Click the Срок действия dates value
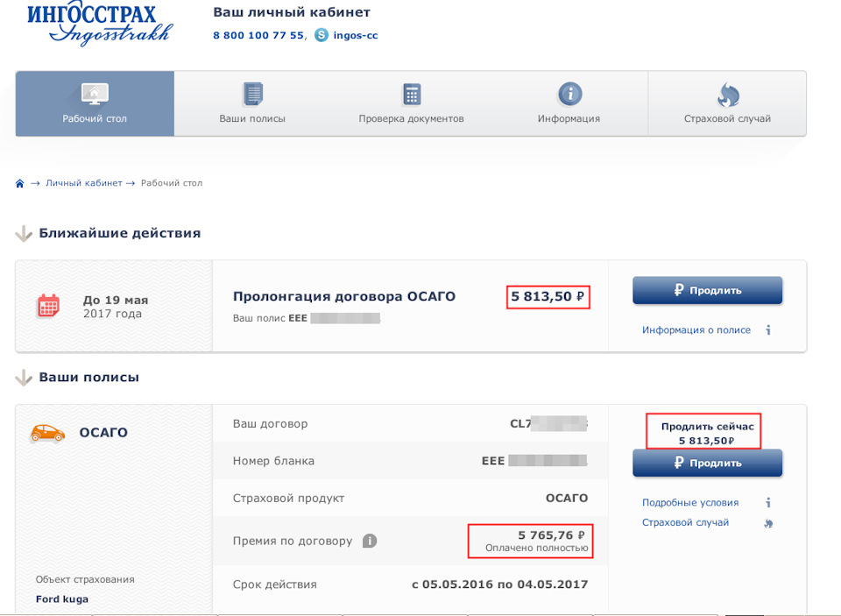 (500, 584)
